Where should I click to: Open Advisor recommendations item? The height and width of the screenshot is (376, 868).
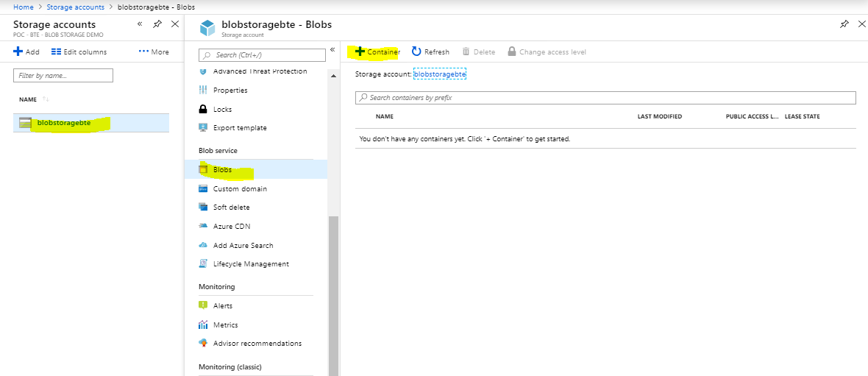[x=256, y=344]
